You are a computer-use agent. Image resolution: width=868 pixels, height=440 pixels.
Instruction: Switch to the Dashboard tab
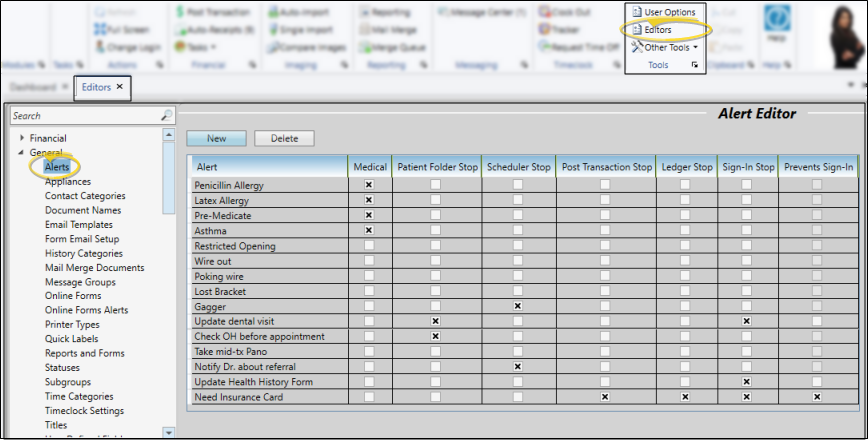tap(34, 87)
